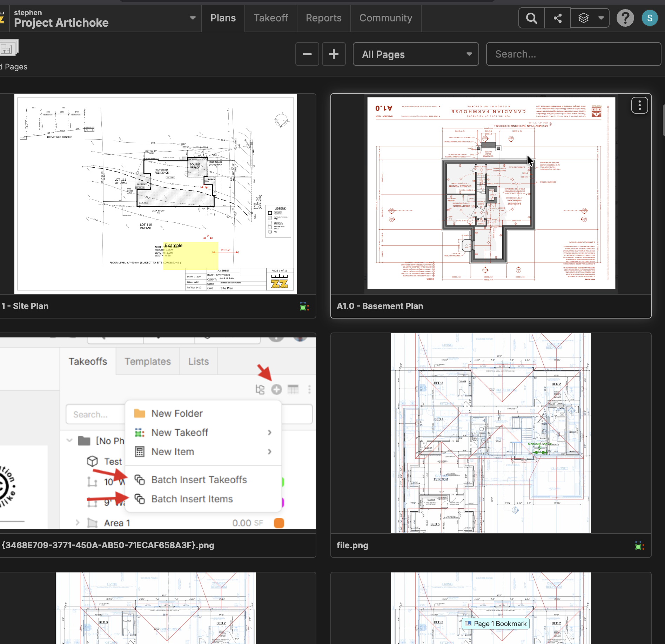Screen dimensions: 665x644
Task: Open the Site Plan page thumbnail
Action: (x=155, y=194)
